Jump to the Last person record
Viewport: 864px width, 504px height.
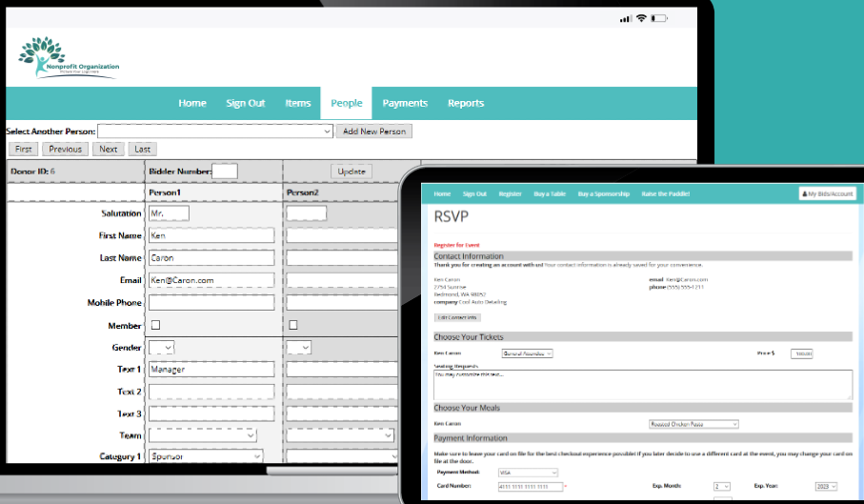(142, 149)
